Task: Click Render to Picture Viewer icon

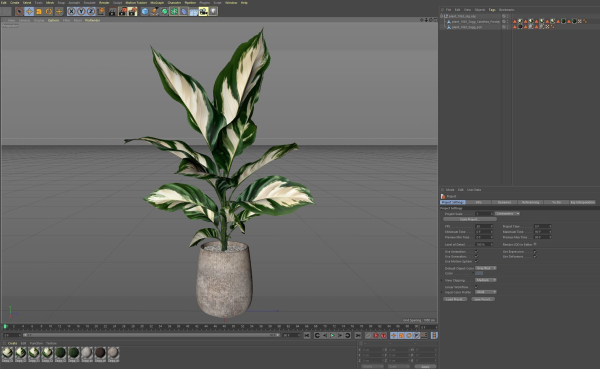Action: (122, 11)
